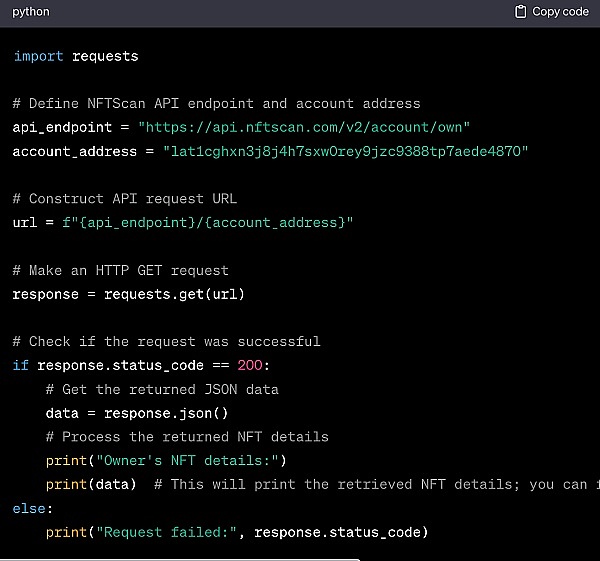Viewport: 600px width, 561px height.
Task: Click the Define NFTScan API endpoint comment
Action: pos(216,103)
